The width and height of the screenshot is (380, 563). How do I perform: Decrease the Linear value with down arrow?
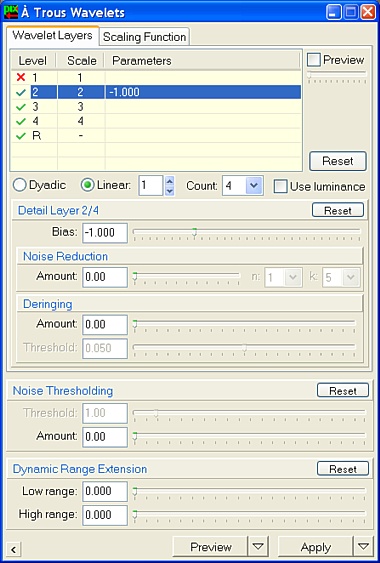click(170, 191)
